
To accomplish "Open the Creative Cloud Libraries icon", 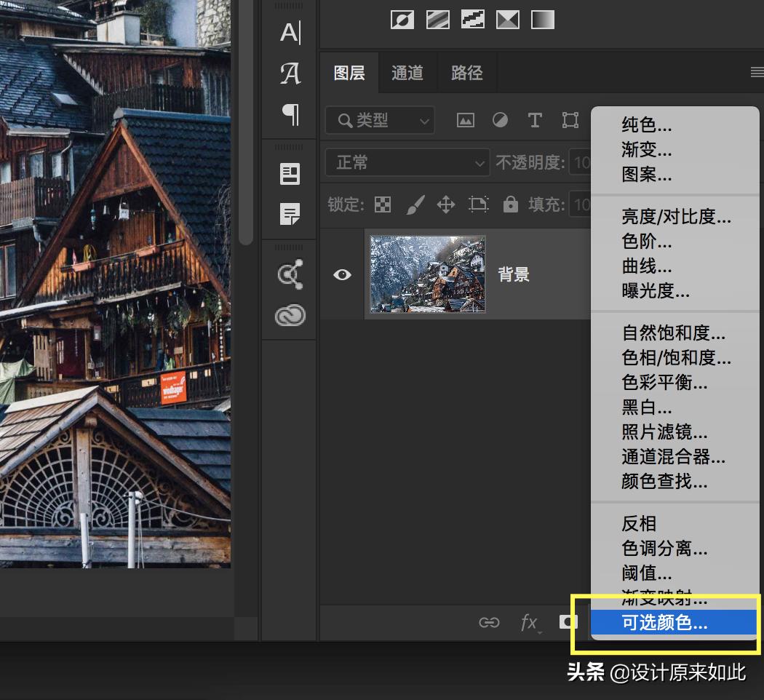I will tap(290, 316).
